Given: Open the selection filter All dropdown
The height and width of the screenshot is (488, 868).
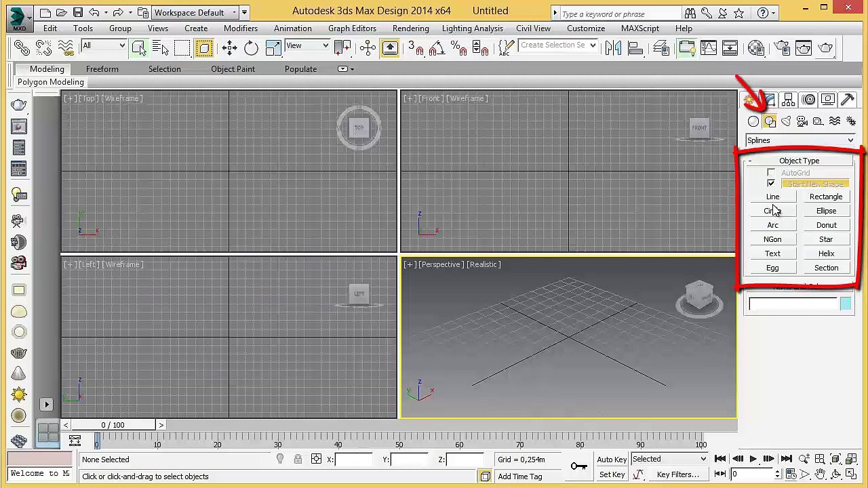Looking at the screenshot, I should click(104, 46).
